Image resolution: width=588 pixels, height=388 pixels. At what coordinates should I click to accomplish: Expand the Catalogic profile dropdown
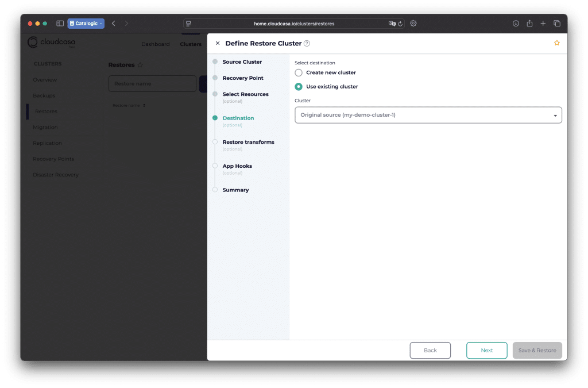pyautogui.click(x=86, y=24)
